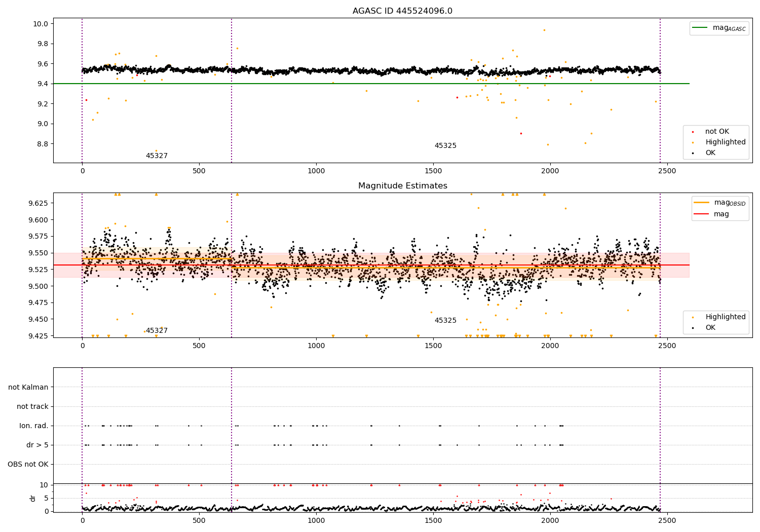The width and height of the screenshot is (760, 532).
Task: Click "OK" in the Magnitude Estimates lower legend
Action: (710, 328)
